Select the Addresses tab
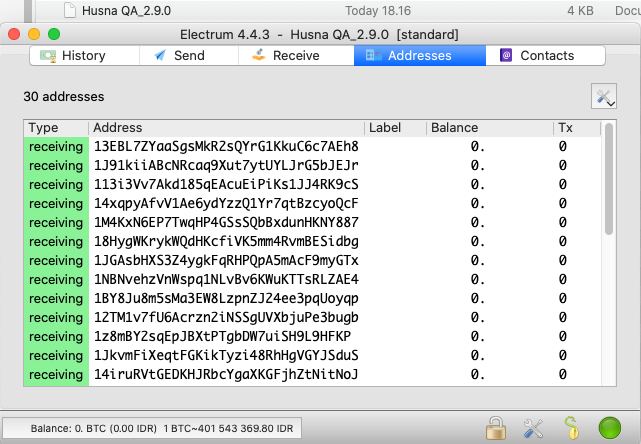641x444 pixels. click(420, 56)
